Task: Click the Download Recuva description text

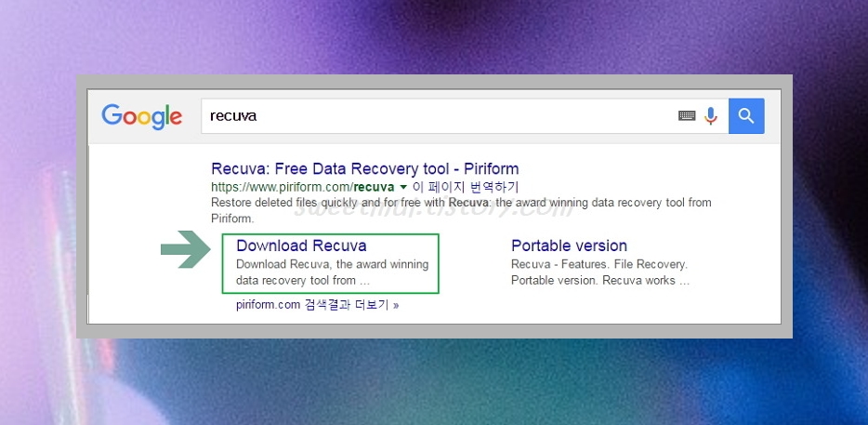Action: tap(332, 272)
